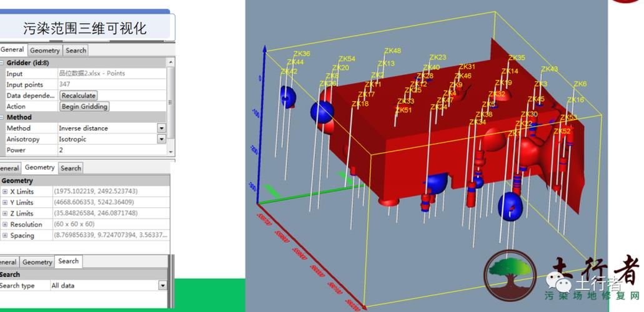This screenshot has width=644, height=312.
Task: Open the Method dropdown showing Inverse distance
Action: click(x=161, y=128)
